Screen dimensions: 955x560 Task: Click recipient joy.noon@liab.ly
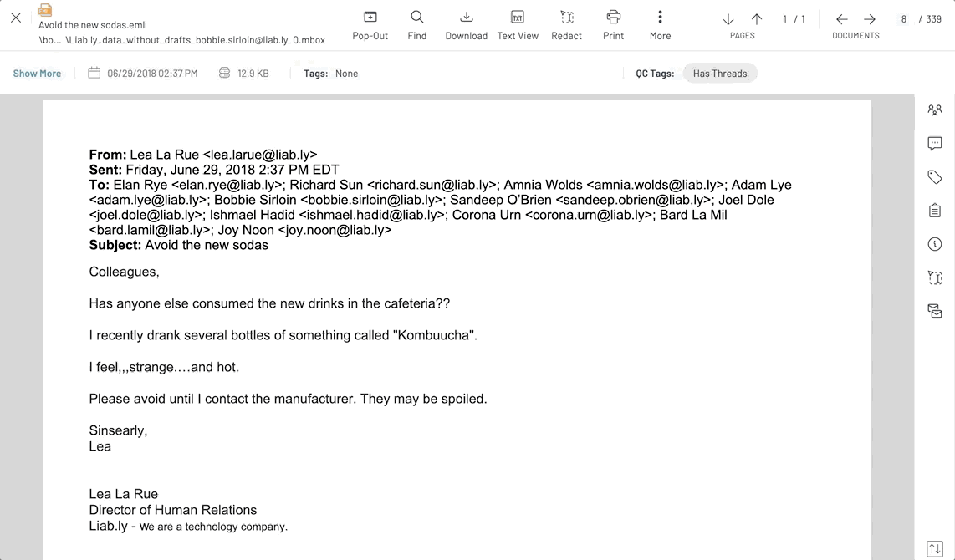(x=335, y=230)
